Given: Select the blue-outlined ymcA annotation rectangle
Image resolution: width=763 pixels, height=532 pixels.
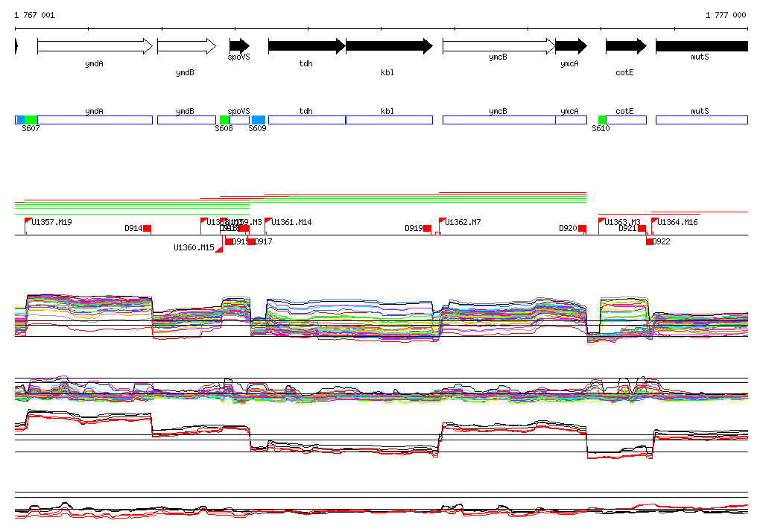Looking at the screenshot, I should pyautogui.click(x=572, y=120).
